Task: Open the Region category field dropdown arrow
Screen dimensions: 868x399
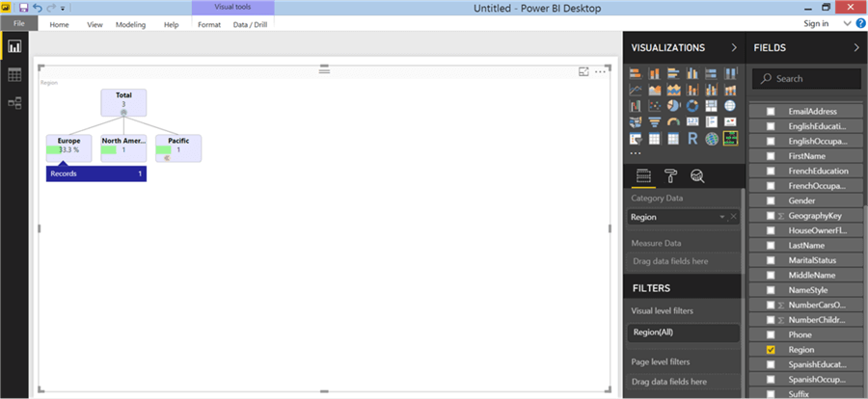Action: (x=722, y=218)
